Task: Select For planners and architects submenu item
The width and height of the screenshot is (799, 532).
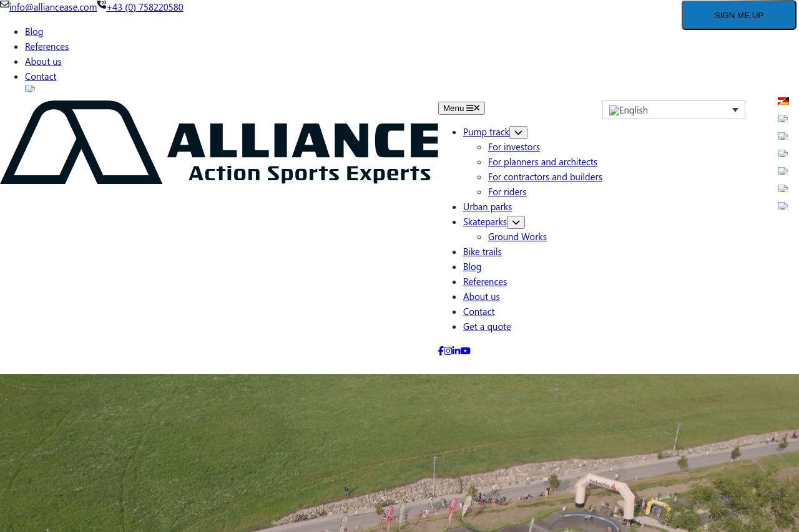Action: click(542, 162)
